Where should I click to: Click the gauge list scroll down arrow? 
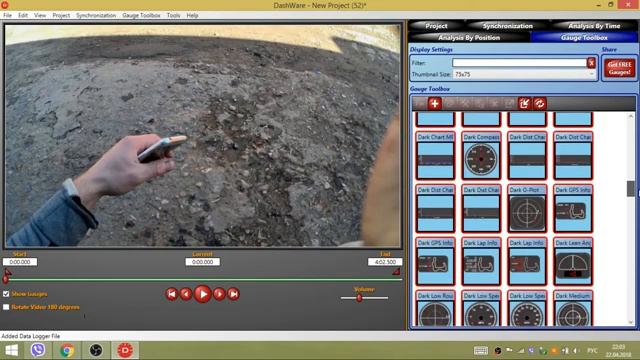(x=631, y=322)
